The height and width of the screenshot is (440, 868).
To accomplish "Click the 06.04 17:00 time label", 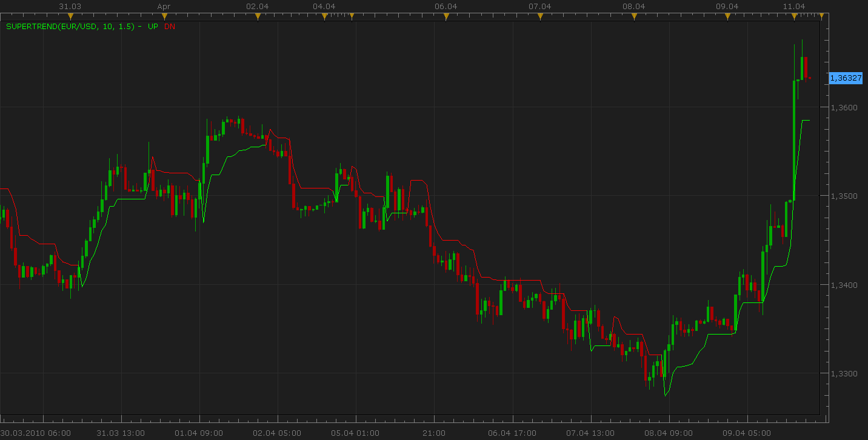I will 512,433.
